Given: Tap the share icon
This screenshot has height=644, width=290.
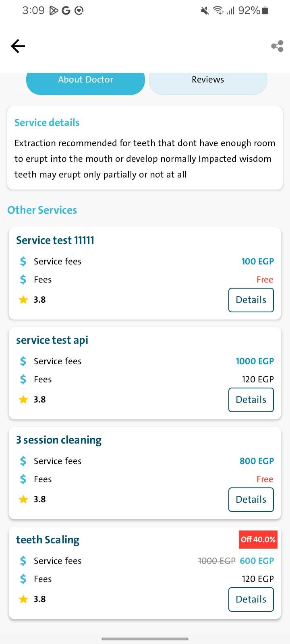Looking at the screenshot, I should (277, 46).
